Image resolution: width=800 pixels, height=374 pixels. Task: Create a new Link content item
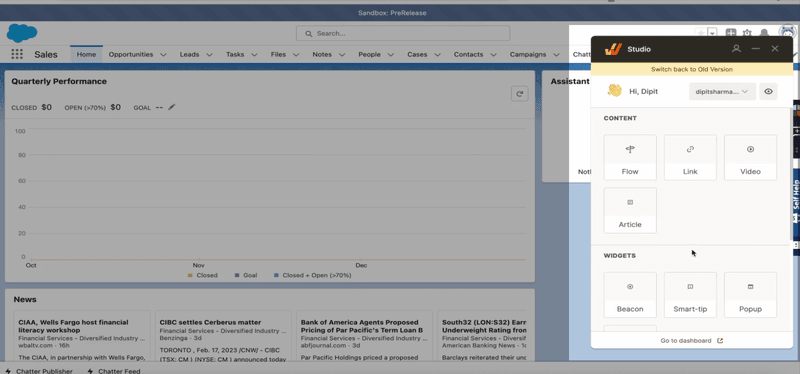[x=690, y=157]
